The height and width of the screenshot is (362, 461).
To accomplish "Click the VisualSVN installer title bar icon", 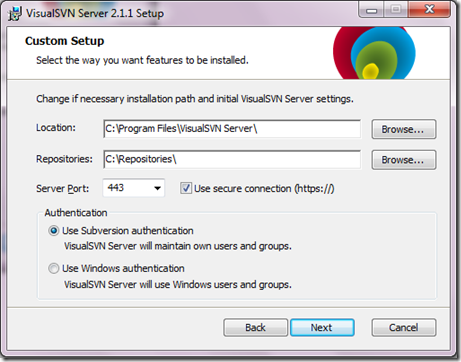I will (15, 14).
